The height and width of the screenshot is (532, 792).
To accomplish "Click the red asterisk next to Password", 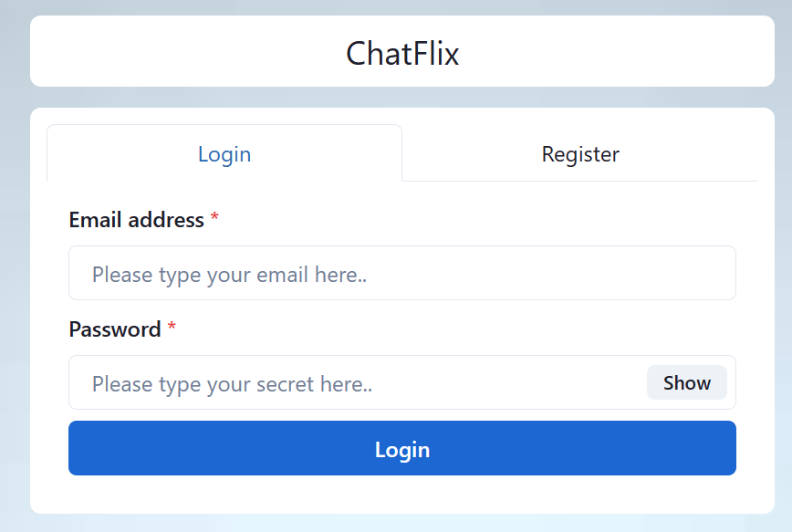I will click(x=172, y=328).
